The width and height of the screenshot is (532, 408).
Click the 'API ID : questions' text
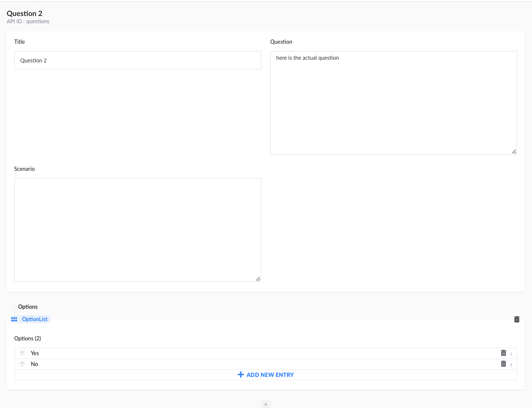point(28,21)
